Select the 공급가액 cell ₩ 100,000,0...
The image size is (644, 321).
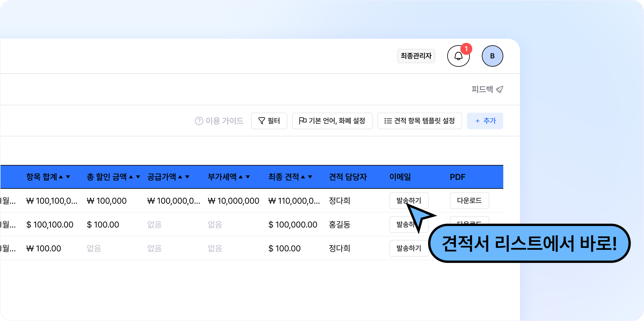point(174,201)
